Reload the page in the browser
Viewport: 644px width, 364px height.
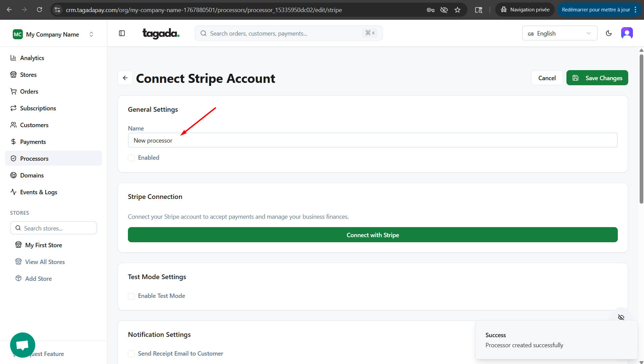tap(39, 10)
